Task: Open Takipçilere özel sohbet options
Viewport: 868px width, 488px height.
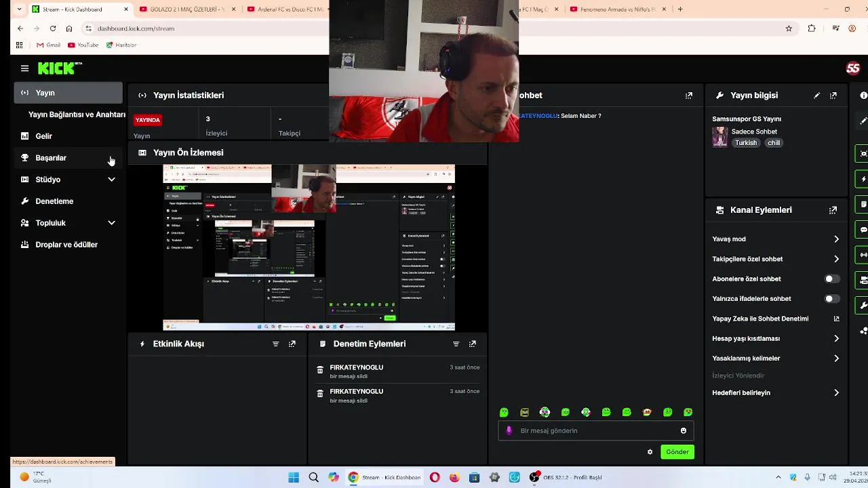Action: (776, 259)
